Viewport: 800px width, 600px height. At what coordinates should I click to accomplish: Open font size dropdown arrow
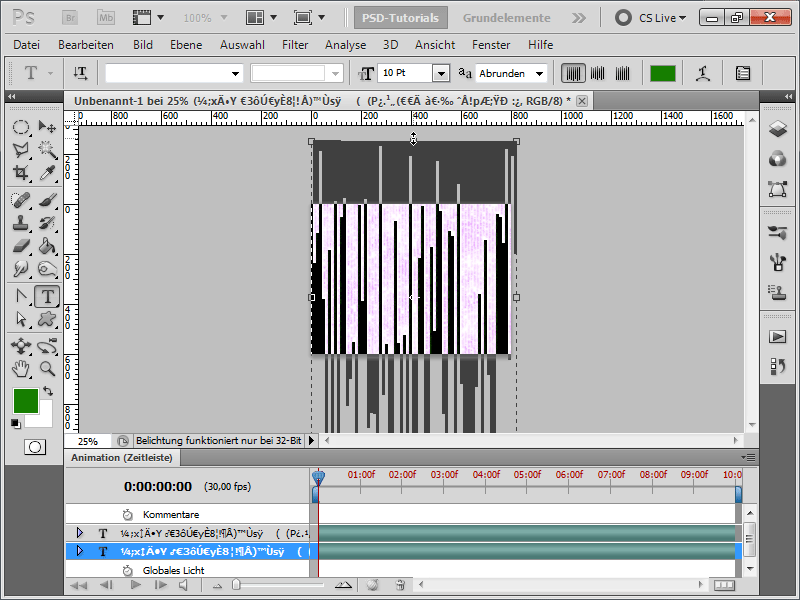pos(441,73)
